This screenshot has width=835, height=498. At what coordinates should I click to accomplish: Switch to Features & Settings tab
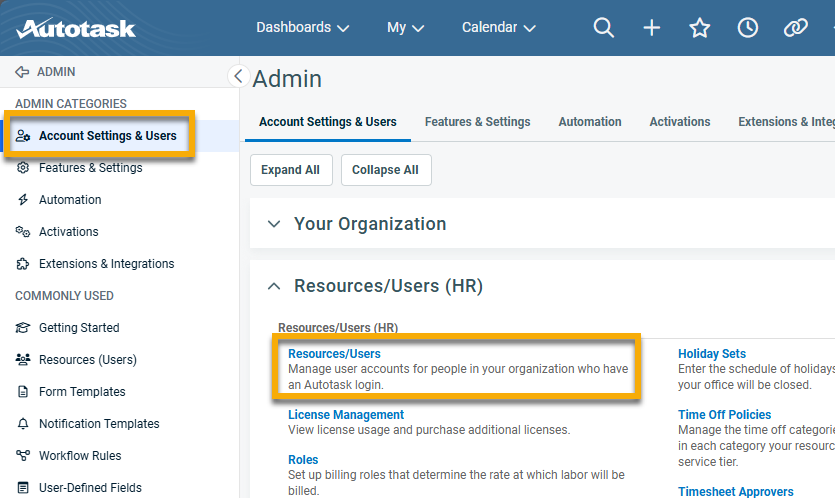478,122
